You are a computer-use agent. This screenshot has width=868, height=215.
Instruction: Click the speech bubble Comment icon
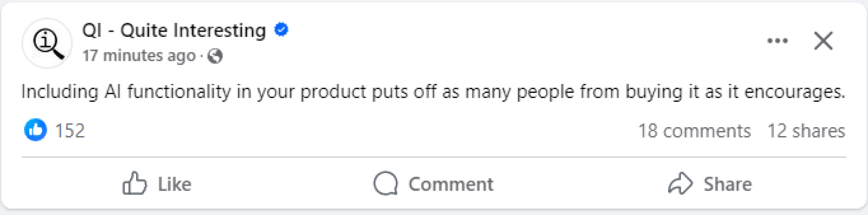pos(385,183)
